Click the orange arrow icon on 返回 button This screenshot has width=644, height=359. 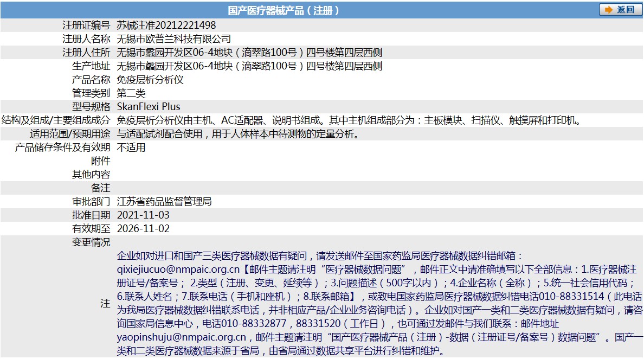(609, 10)
